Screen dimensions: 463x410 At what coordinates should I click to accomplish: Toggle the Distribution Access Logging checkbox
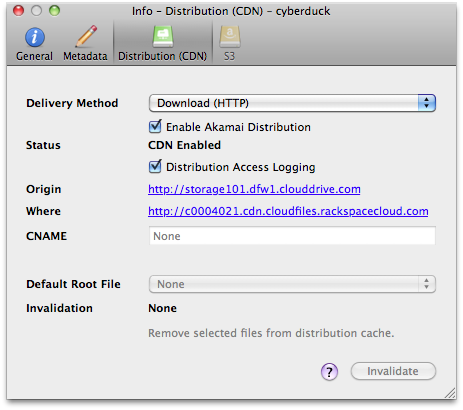tap(155, 167)
